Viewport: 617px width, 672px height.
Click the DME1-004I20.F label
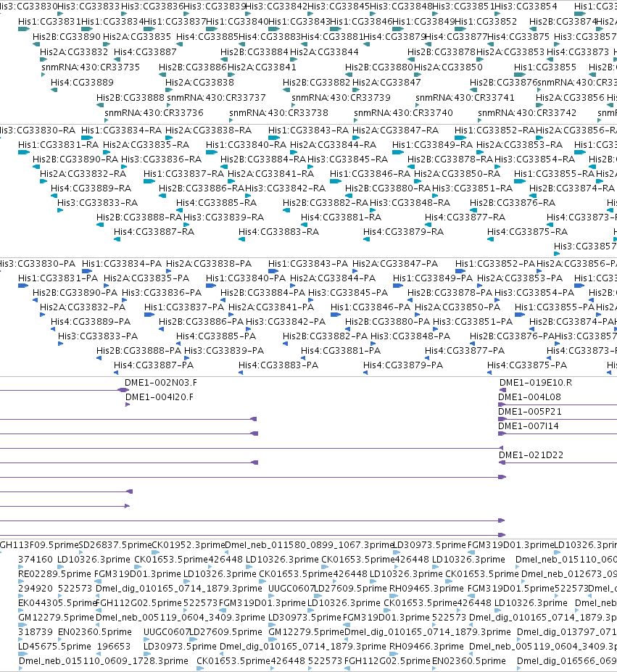pyautogui.click(x=159, y=397)
